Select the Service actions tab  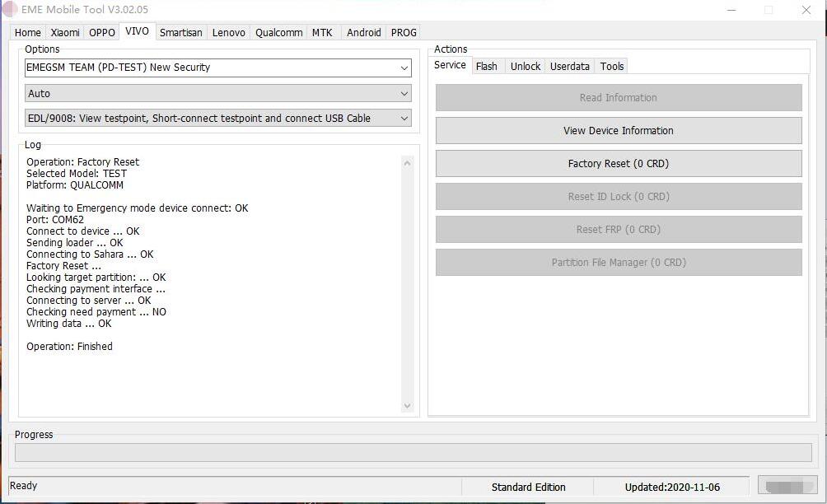click(x=450, y=65)
